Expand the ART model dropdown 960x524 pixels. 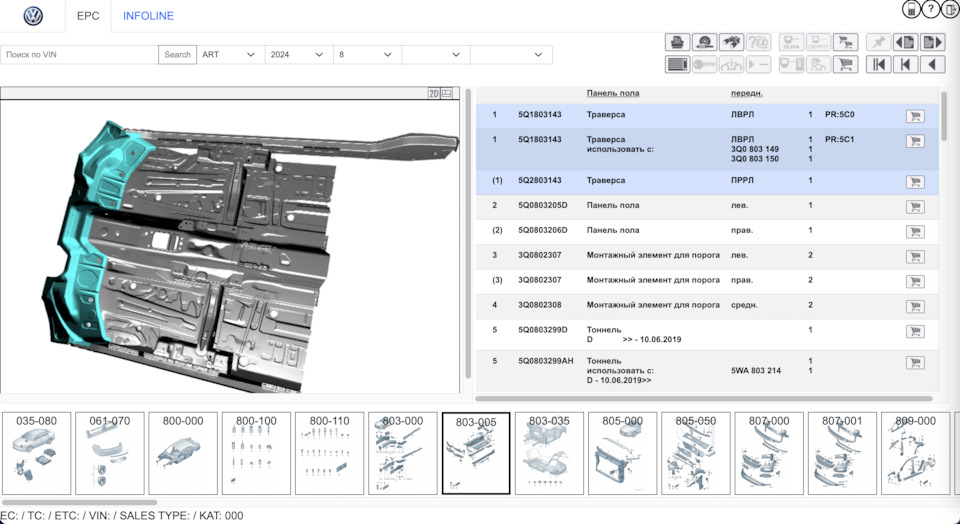click(229, 54)
